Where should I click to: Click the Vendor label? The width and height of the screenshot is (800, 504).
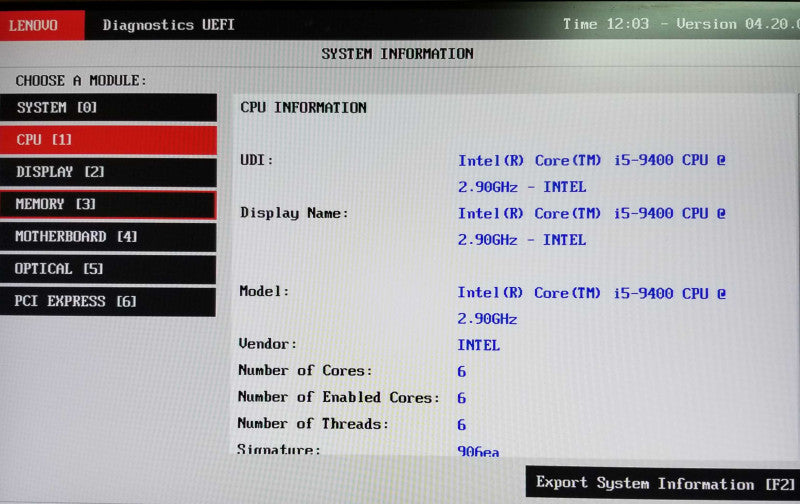(267, 344)
